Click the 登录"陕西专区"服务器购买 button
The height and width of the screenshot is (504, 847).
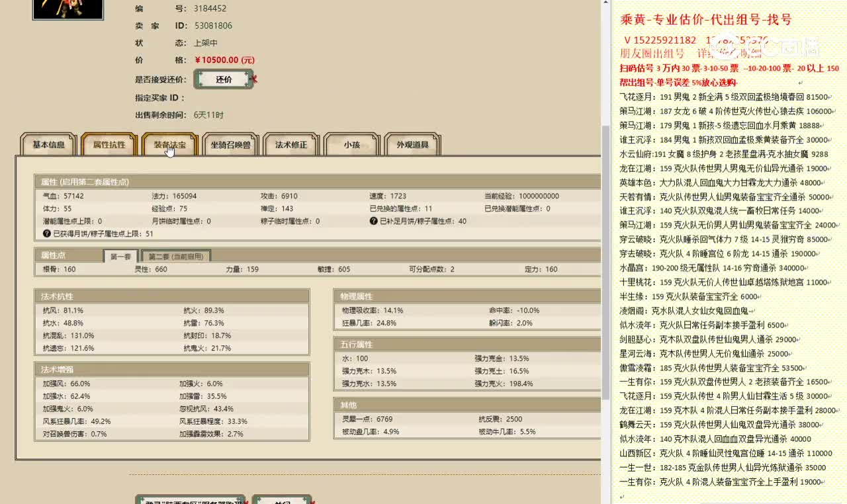coord(191,500)
